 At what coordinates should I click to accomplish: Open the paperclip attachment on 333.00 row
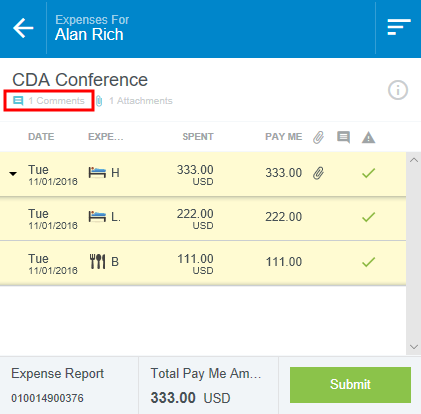click(x=318, y=173)
